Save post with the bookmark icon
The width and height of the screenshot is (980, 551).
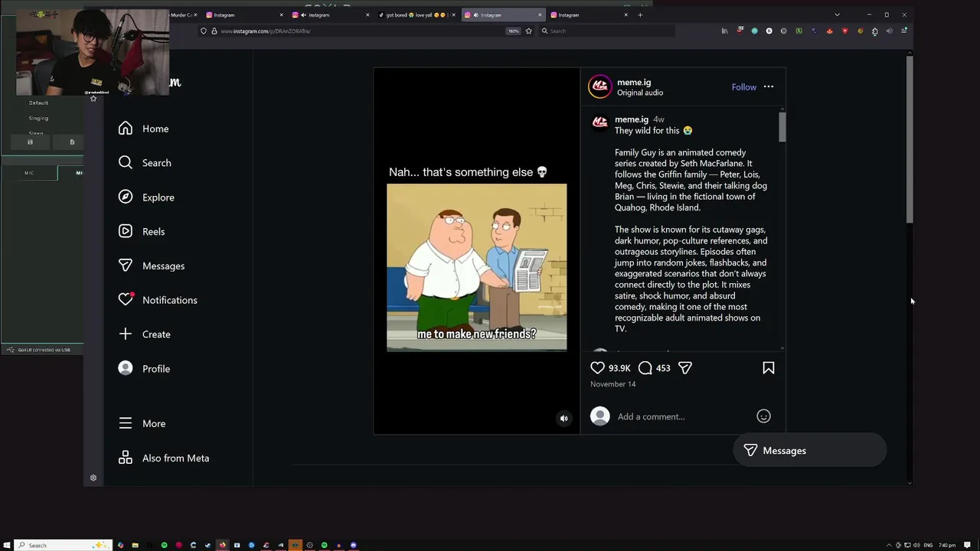(769, 368)
